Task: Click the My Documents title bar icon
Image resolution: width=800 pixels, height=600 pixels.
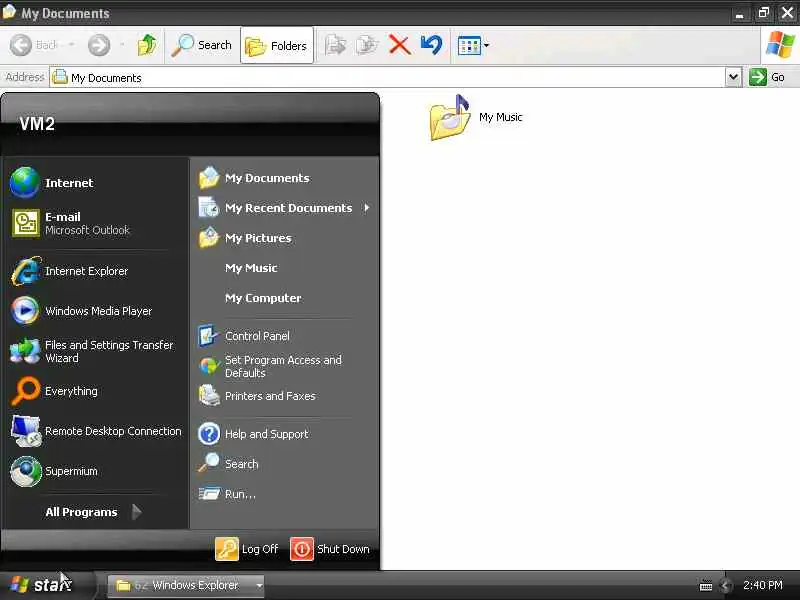Action: 9,12
